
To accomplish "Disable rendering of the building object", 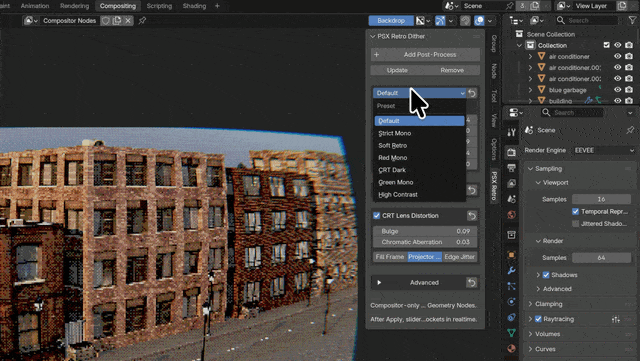I will pos(629,100).
